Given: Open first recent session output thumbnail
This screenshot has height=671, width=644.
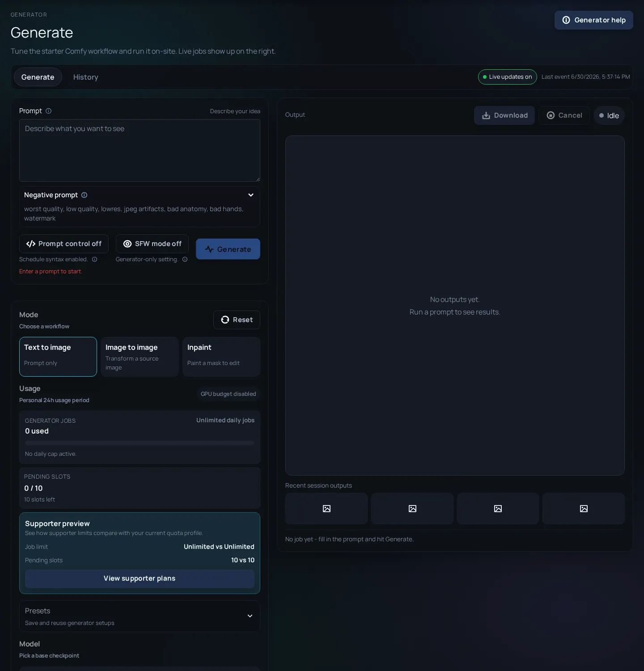Looking at the screenshot, I should click(x=326, y=509).
